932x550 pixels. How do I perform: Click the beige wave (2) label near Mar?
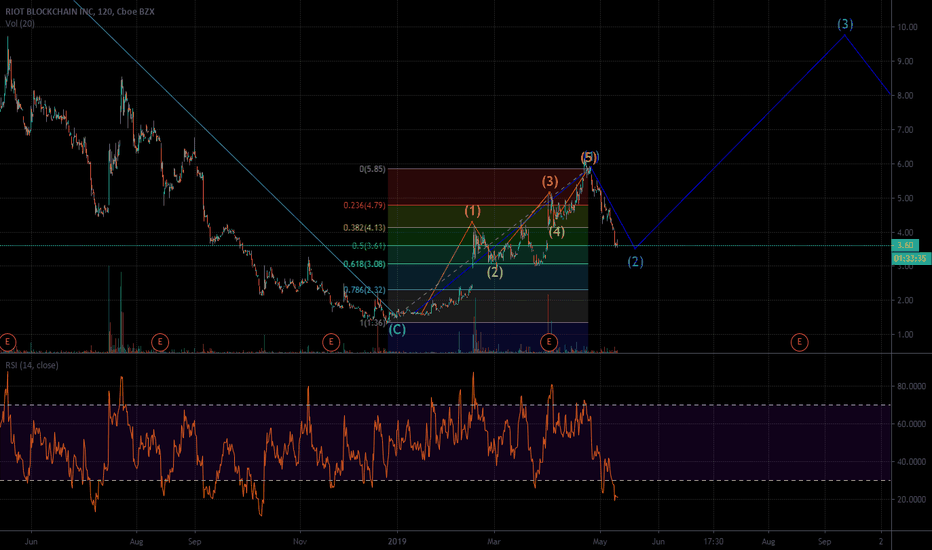pos(495,272)
